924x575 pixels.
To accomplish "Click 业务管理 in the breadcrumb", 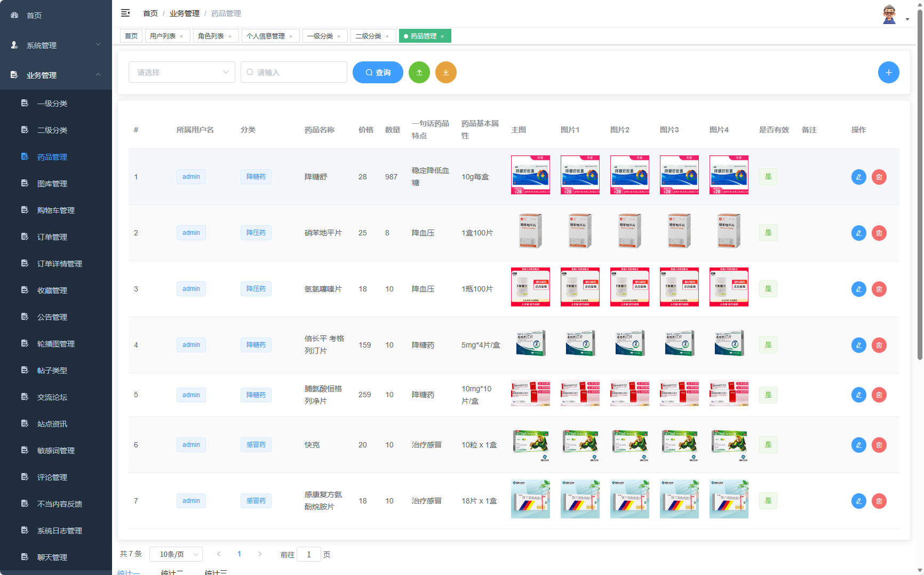I will pos(184,13).
